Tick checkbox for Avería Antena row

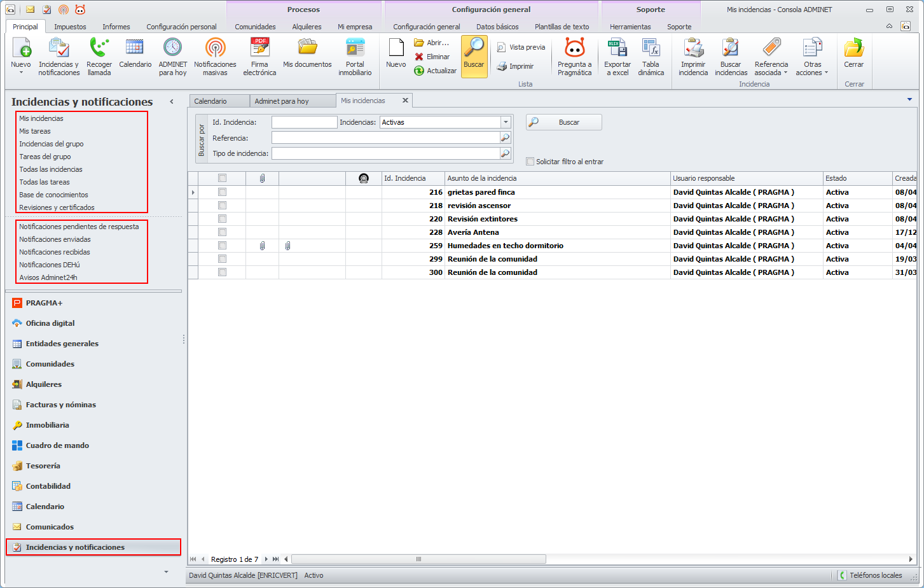[x=222, y=232]
